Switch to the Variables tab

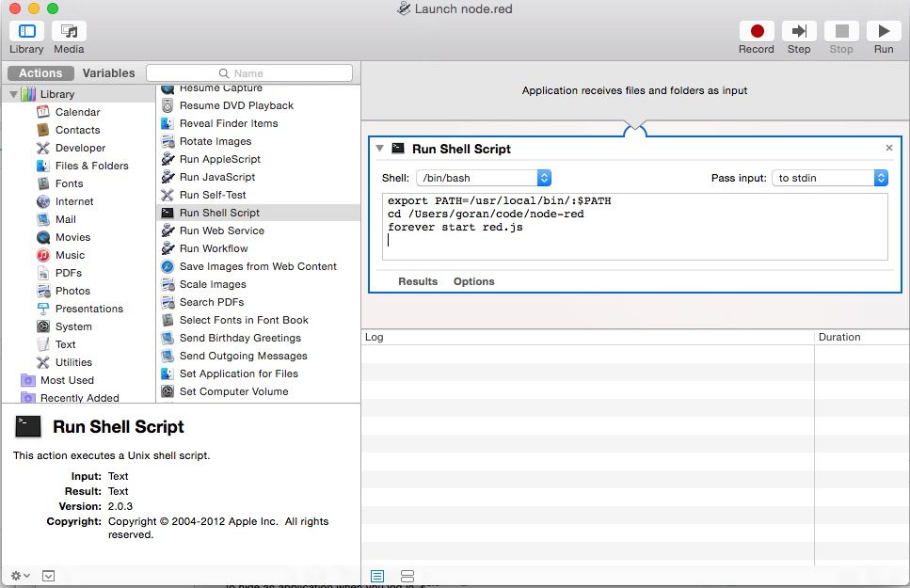pos(108,73)
